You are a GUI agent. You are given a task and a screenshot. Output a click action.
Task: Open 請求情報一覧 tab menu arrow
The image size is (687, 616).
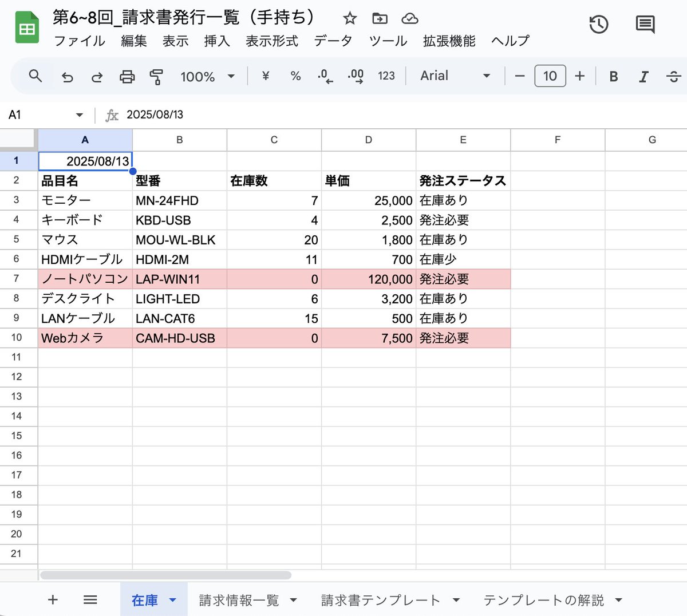pos(293,600)
